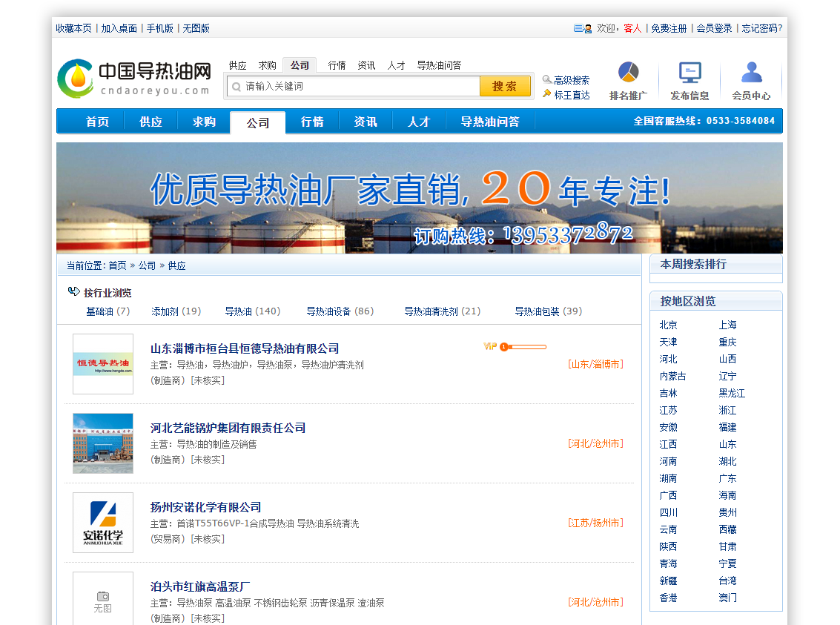
Task: Click the VIP badge of 恒德导热油 company
Action: [x=490, y=346]
